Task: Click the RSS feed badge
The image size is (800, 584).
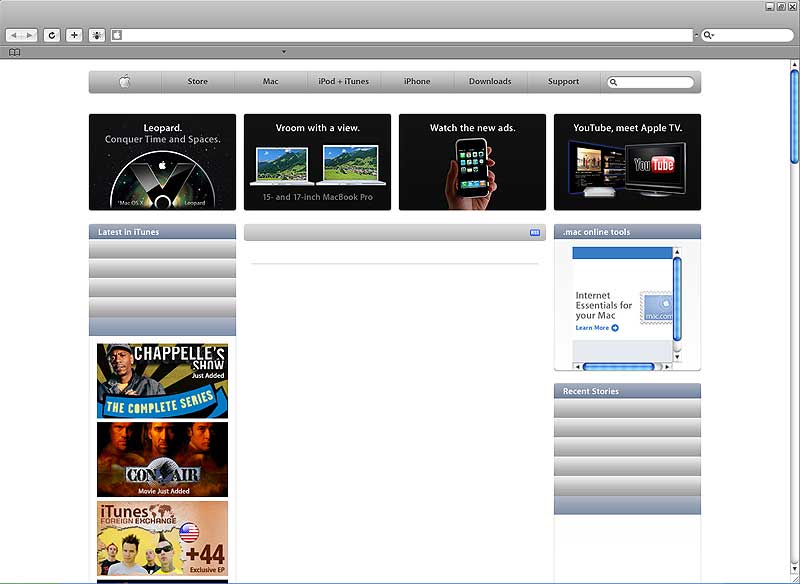Action: click(535, 233)
